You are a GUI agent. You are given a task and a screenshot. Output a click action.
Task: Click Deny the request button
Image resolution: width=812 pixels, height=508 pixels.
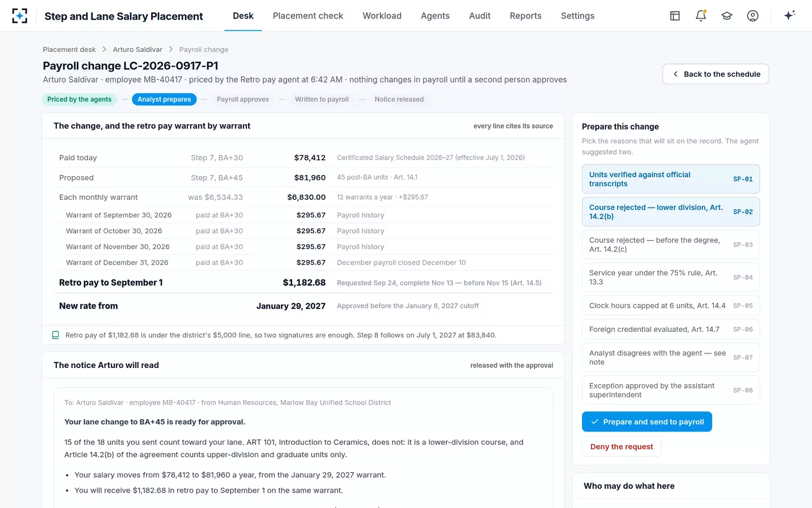(x=621, y=446)
